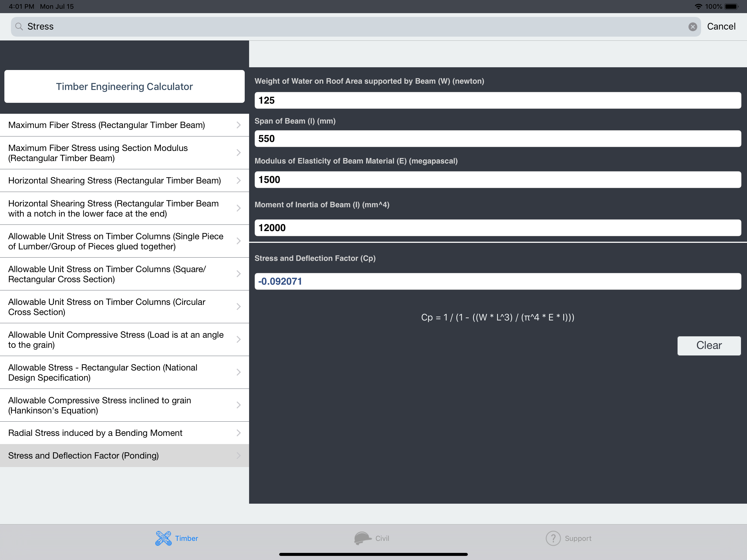Select Support tab label
Image resolution: width=747 pixels, height=560 pixels.
pyautogui.click(x=578, y=538)
